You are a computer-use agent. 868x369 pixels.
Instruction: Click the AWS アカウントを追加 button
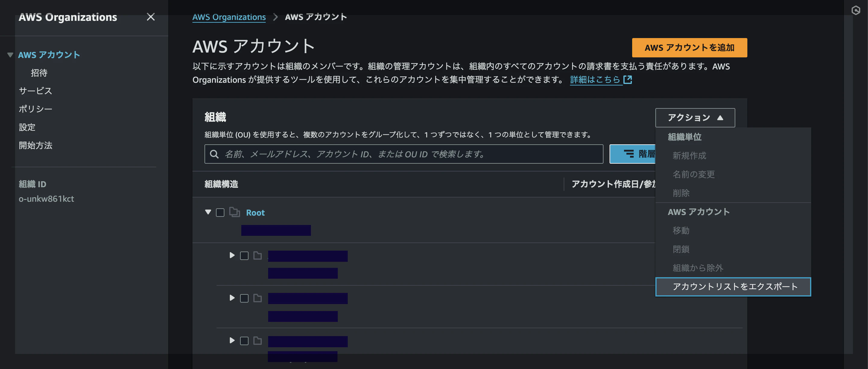[x=689, y=47]
